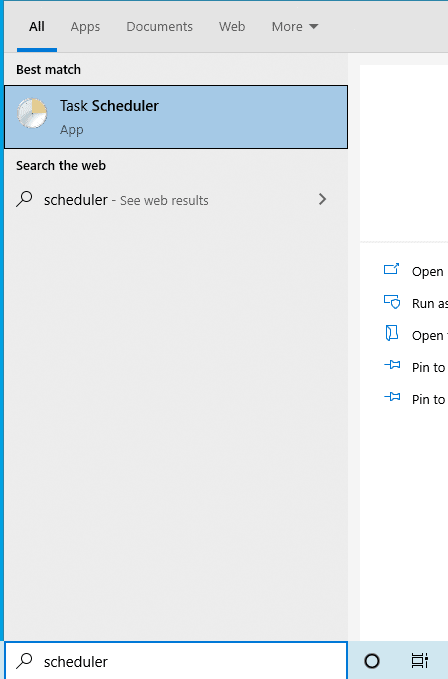Open Task View from the taskbar
The image size is (448, 679).
tap(419, 661)
